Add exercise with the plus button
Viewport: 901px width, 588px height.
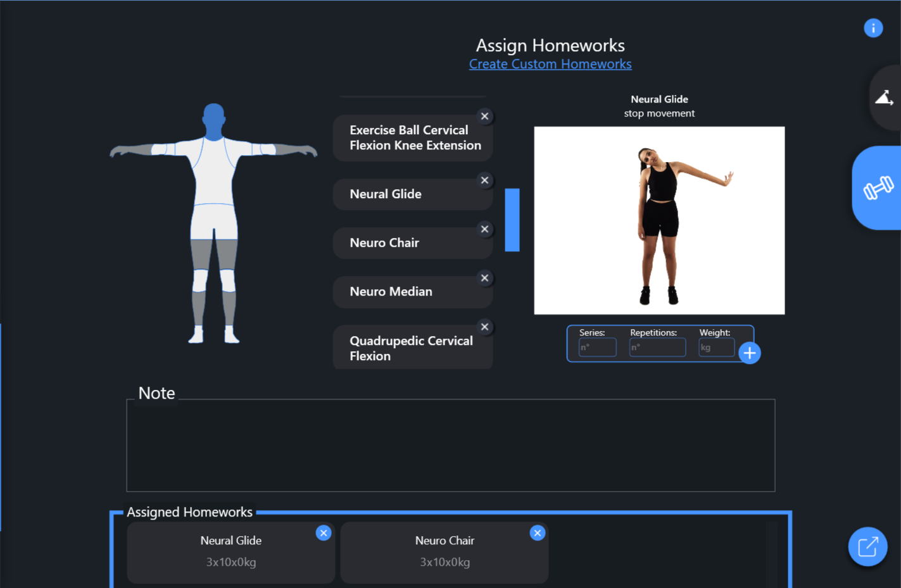point(750,353)
